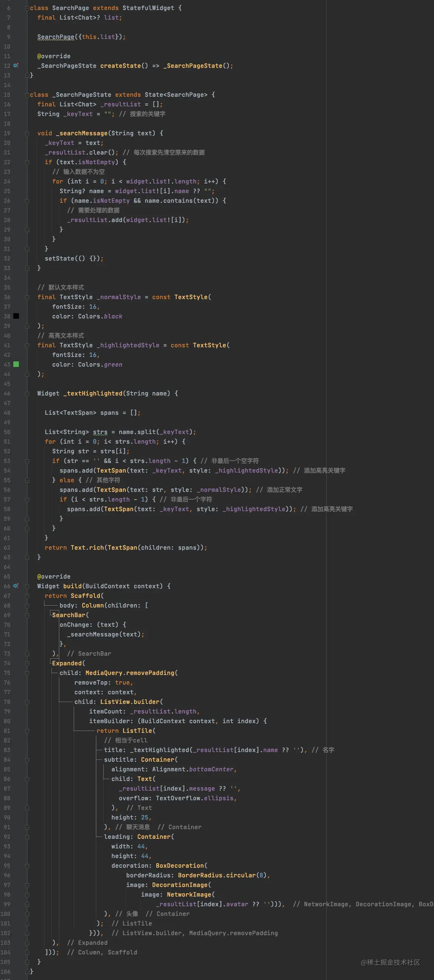Open the green color swatch in the gutter
434x980 pixels.
coord(16,364)
